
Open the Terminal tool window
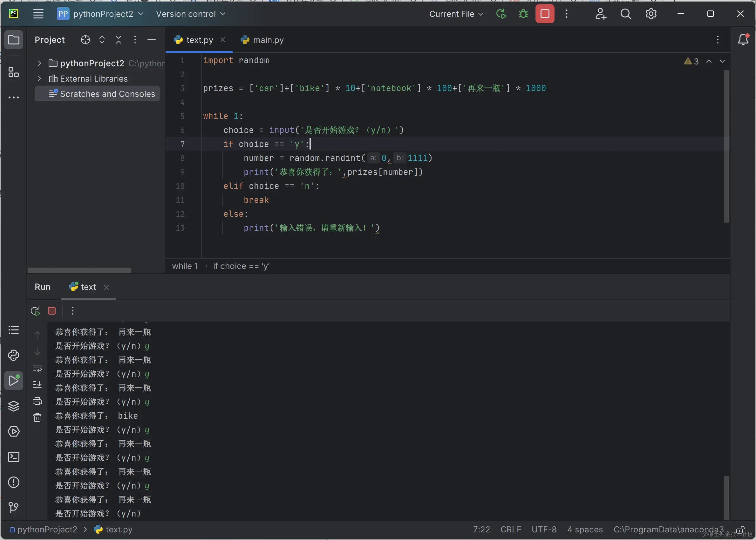tap(14, 457)
